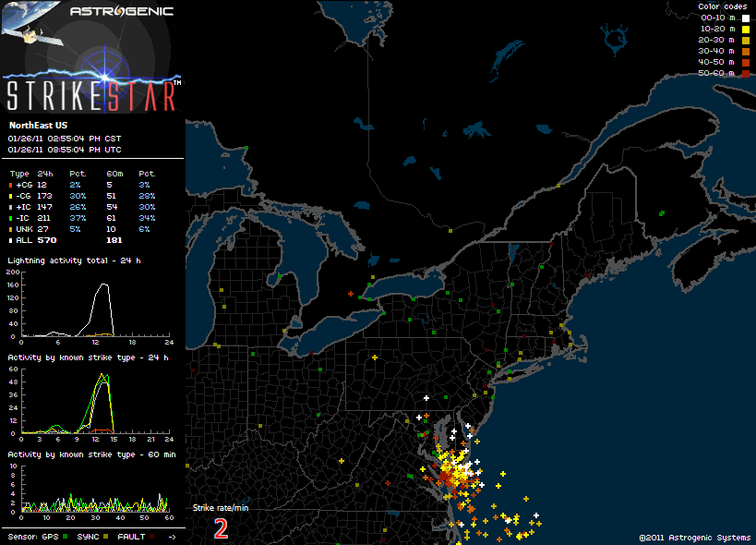Click the -CG 60m percentage "28%"

pos(147,196)
